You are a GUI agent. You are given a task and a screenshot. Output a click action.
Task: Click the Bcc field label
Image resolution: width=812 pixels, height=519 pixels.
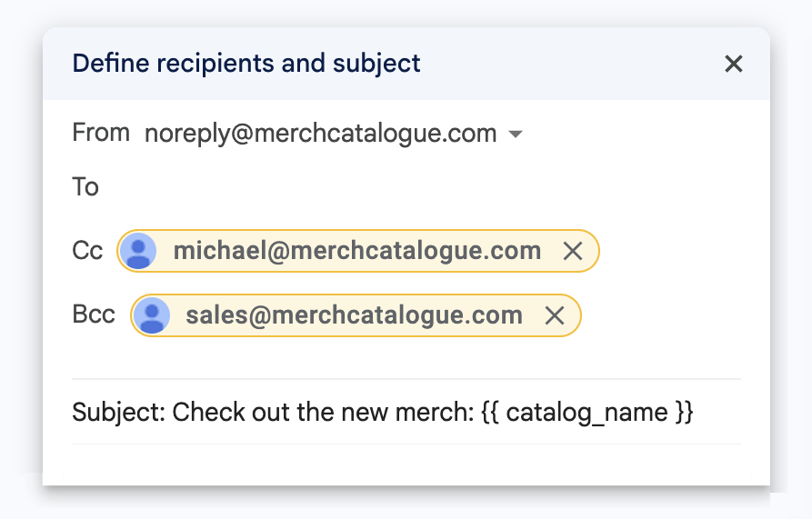click(x=94, y=314)
